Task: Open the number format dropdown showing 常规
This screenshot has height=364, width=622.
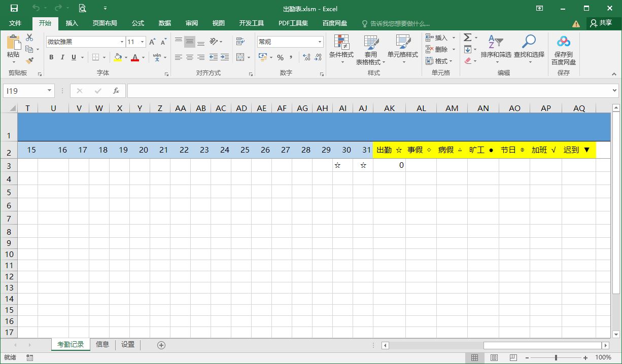Action: (x=319, y=41)
